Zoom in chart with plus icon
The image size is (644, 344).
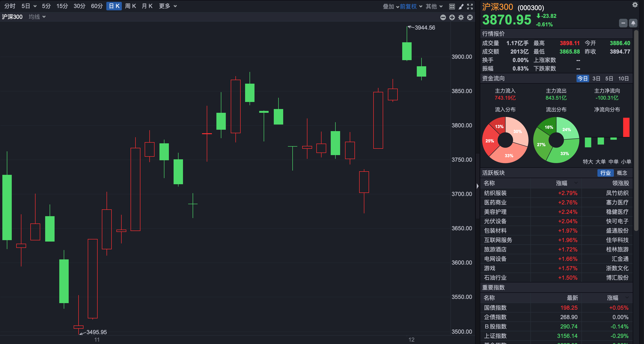(452, 17)
